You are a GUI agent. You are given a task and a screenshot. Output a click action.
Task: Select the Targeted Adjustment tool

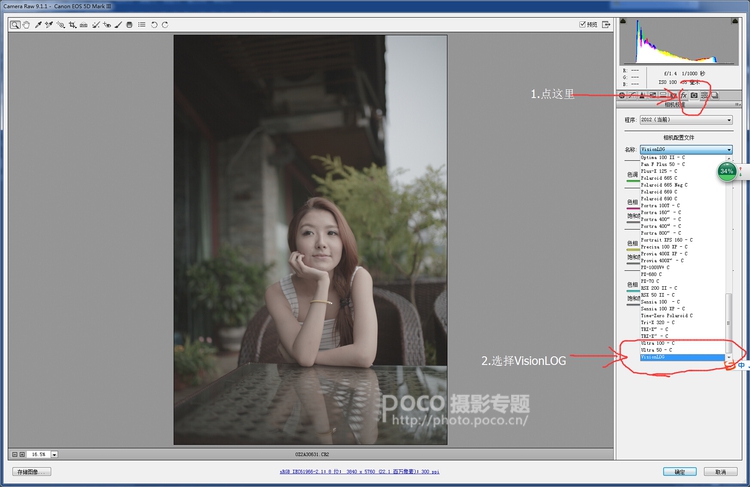[60, 24]
